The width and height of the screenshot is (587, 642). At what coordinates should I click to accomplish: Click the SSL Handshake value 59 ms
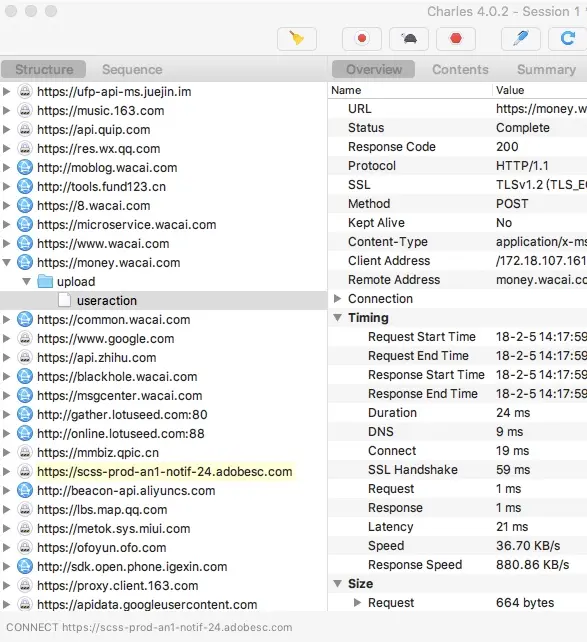(x=513, y=470)
